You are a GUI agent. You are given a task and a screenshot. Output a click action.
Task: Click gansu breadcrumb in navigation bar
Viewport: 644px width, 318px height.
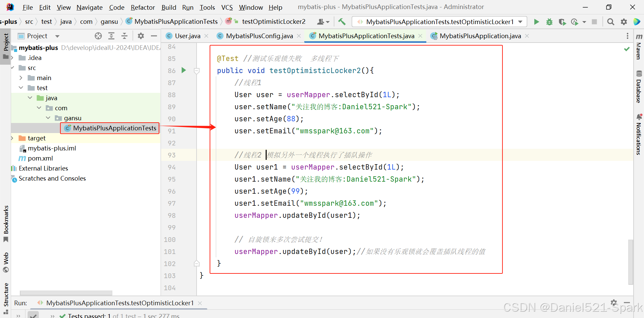click(109, 22)
